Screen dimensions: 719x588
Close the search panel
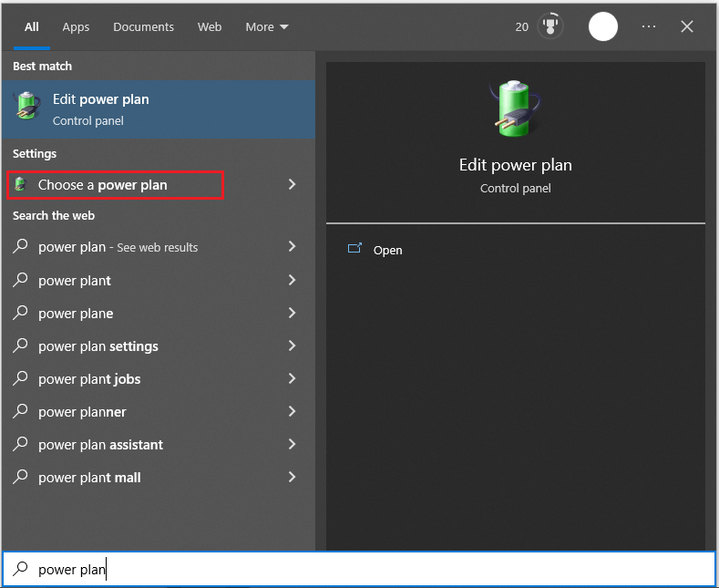click(x=687, y=26)
